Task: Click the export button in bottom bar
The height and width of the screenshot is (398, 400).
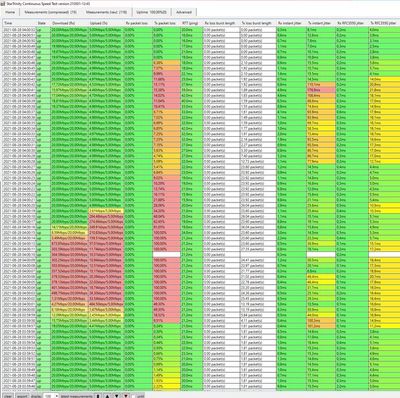Action: [x=22, y=396]
